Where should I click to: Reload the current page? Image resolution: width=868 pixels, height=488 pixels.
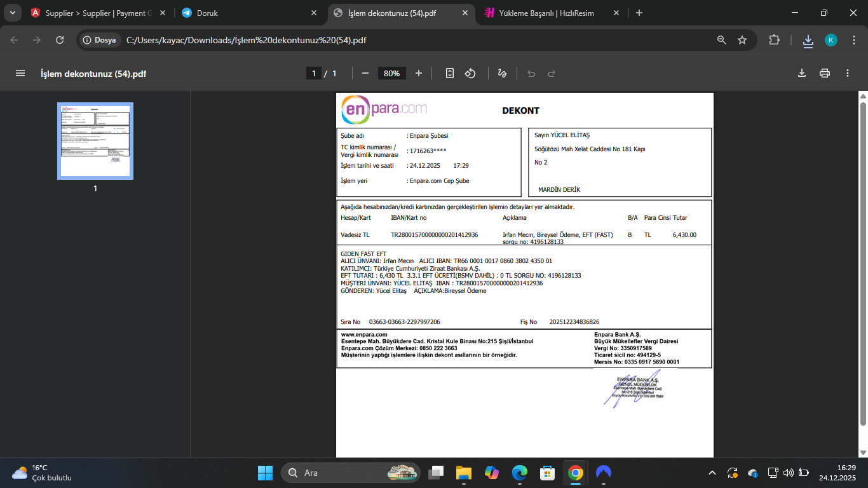(x=60, y=40)
